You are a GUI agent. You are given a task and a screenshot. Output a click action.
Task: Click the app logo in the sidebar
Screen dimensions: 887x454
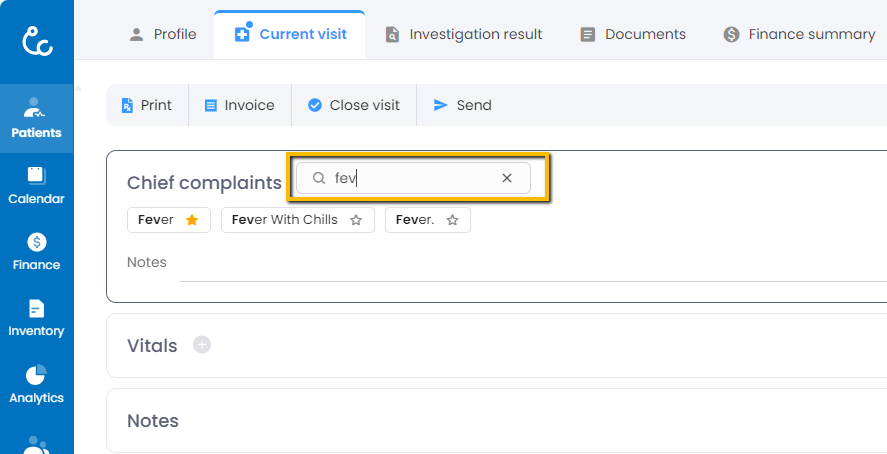pos(37,40)
